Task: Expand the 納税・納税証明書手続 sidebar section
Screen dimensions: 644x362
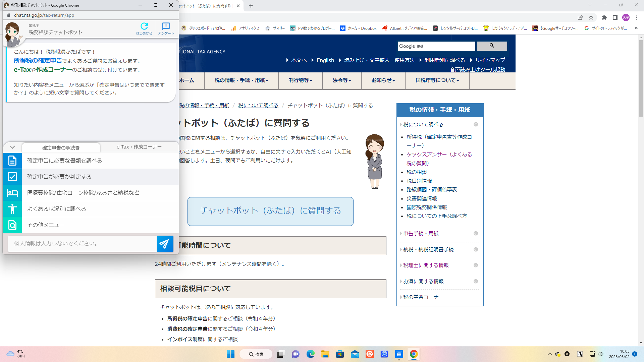Action: 476,249
